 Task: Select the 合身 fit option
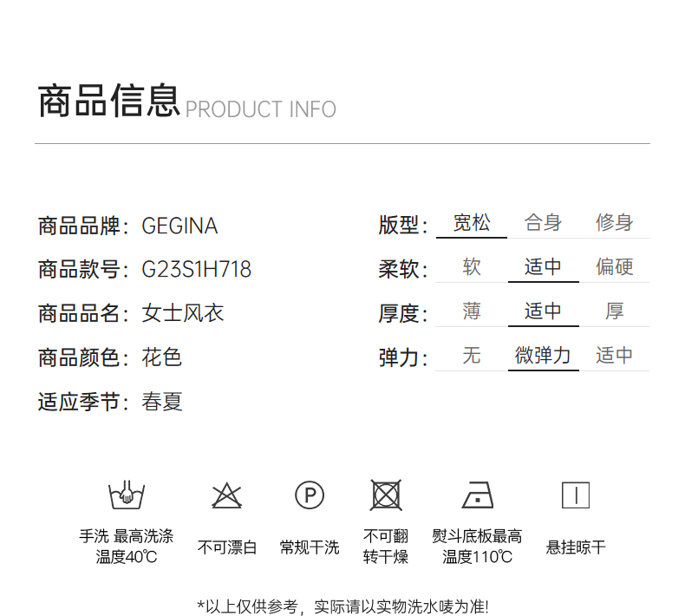(x=543, y=223)
